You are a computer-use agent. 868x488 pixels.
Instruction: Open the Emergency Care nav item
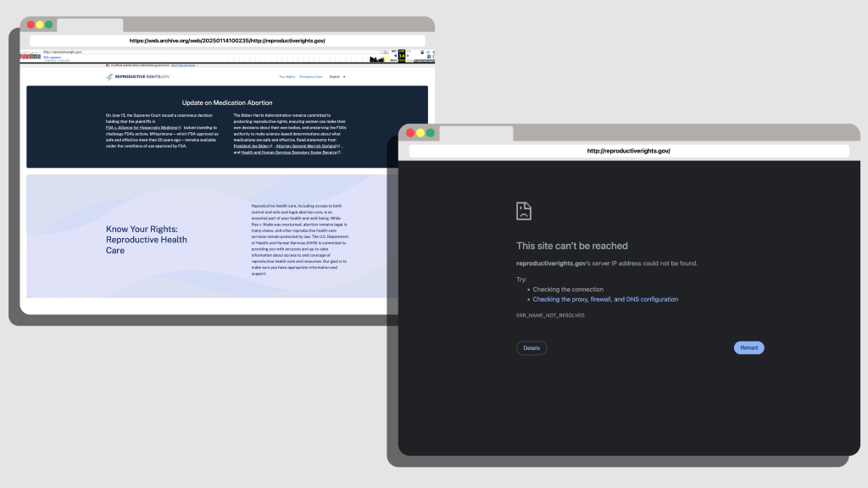click(311, 76)
